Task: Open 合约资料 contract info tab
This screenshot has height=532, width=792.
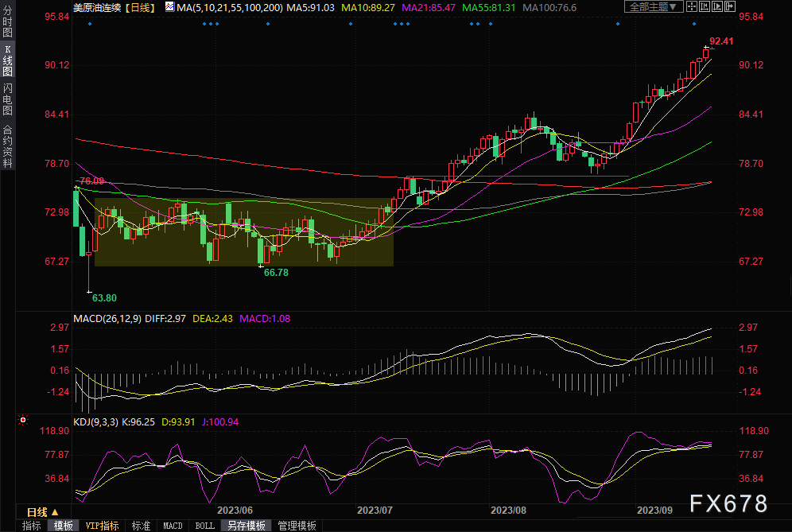Action: (7, 146)
